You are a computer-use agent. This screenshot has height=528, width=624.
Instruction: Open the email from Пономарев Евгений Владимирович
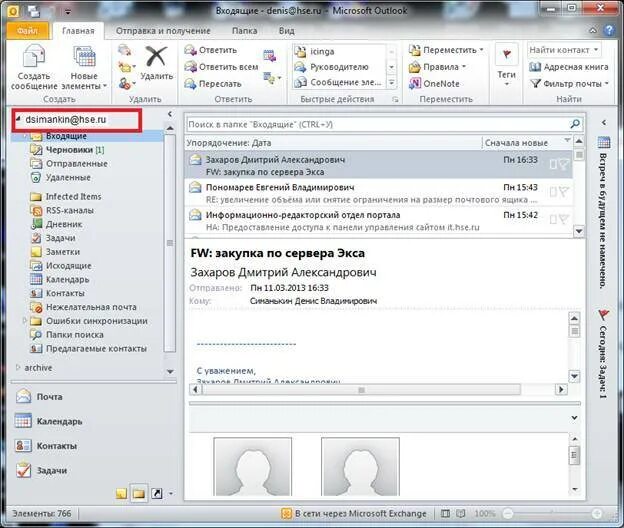[x=379, y=193]
